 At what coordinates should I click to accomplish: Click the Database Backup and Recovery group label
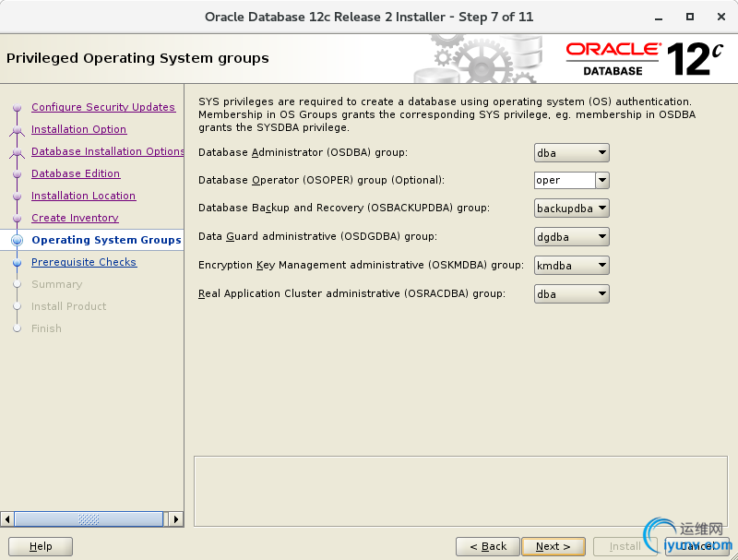point(344,208)
